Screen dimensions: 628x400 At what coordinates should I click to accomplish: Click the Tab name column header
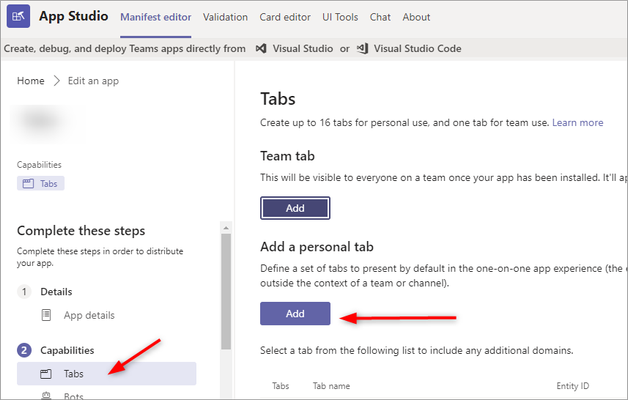point(331,386)
